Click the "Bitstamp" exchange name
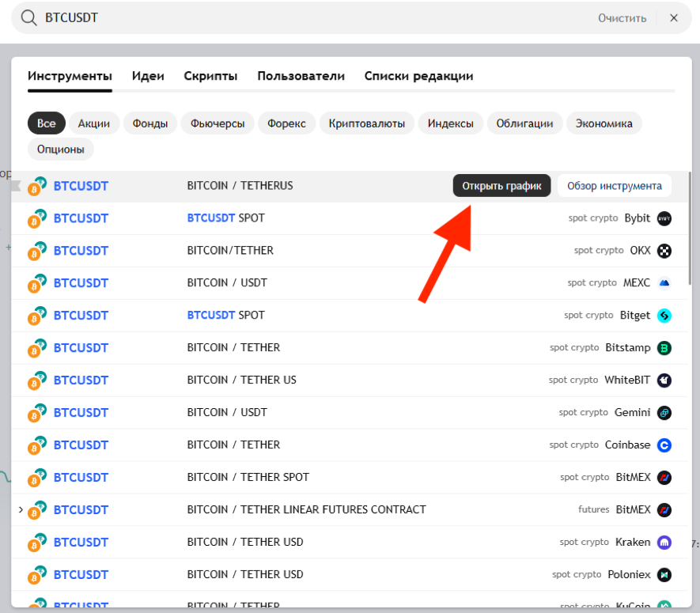Image resolution: width=700 pixels, height=613 pixels. pos(628,348)
